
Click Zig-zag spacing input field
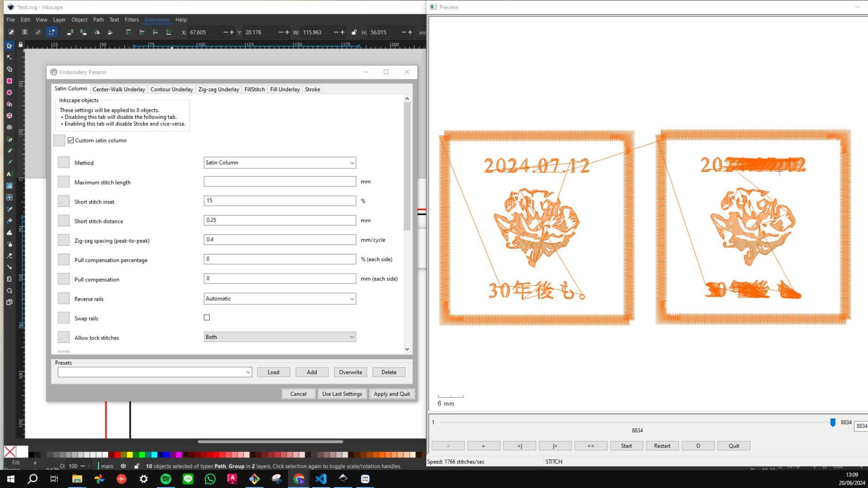coord(280,240)
